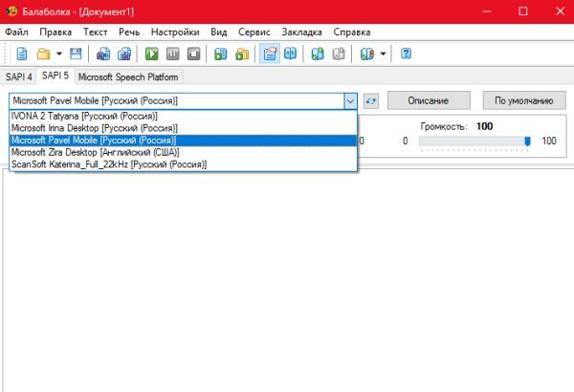Click the refresh voices icon beside voice dropdown
The image size is (574, 392).
pos(371,100)
